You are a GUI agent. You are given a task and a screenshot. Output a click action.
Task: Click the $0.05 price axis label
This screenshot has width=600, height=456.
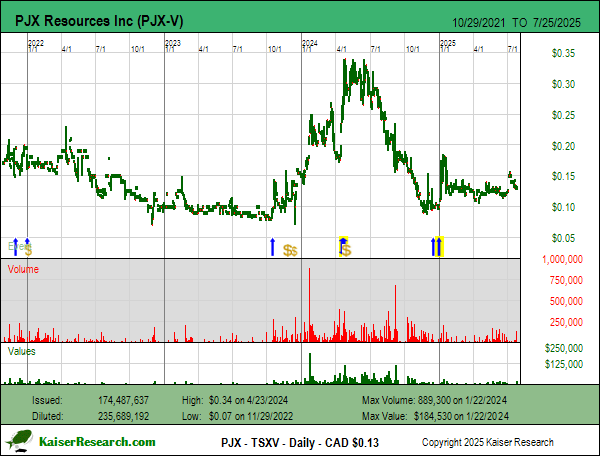tap(563, 238)
